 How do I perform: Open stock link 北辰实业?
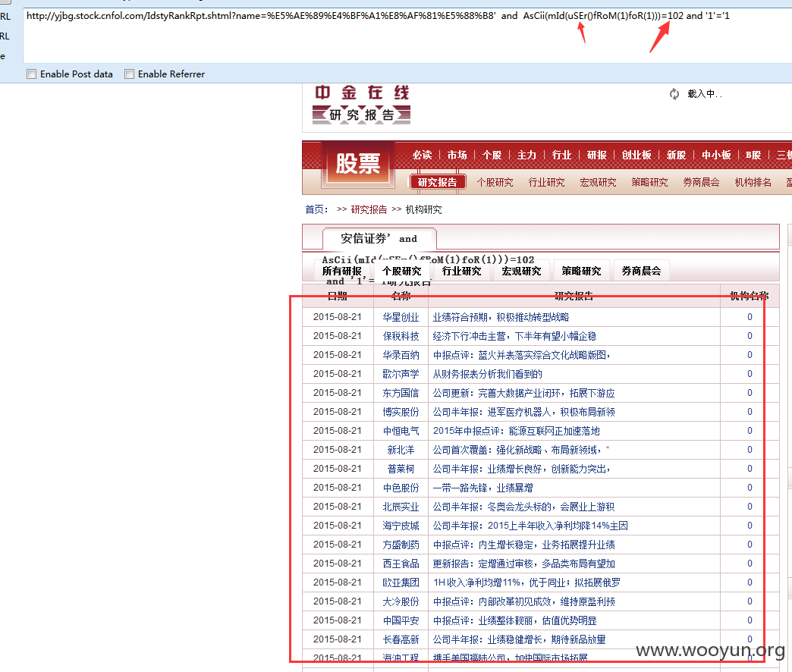coord(401,507)
